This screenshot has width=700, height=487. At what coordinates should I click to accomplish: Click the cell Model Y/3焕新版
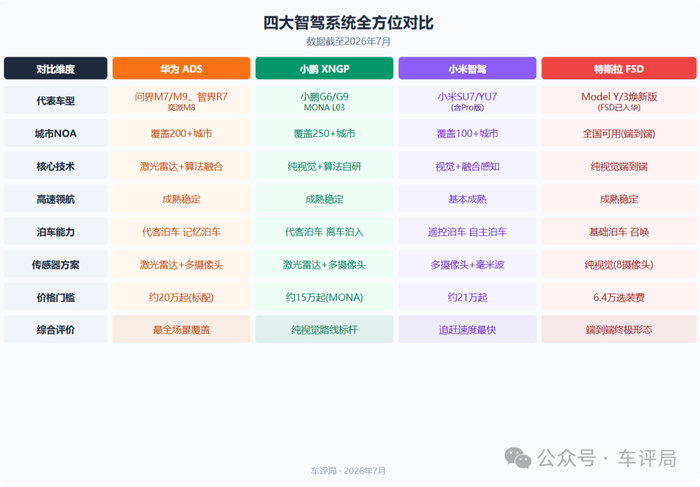pyautogui.click(x=619, y=100)
